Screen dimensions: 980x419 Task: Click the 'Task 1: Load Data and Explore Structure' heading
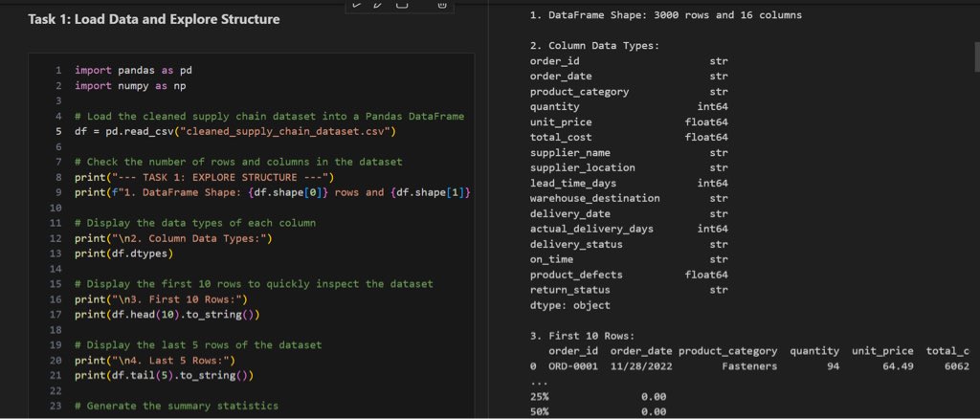tap(154, 19)
